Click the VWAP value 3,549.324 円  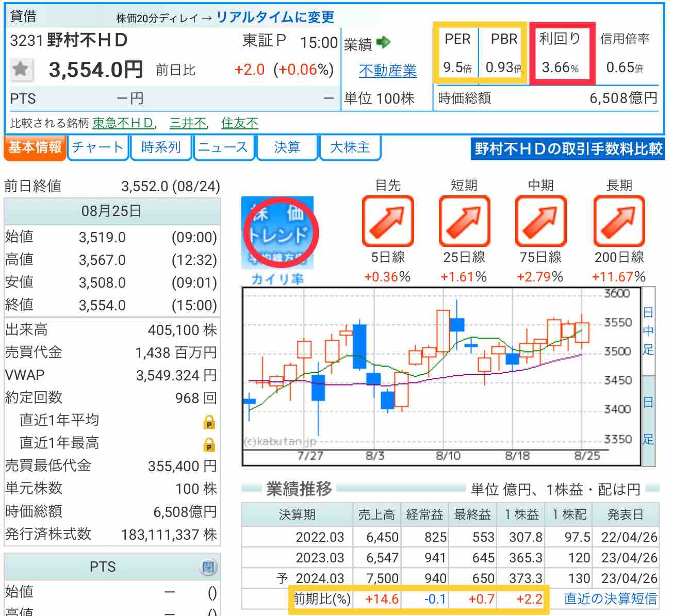click(176, 375)
